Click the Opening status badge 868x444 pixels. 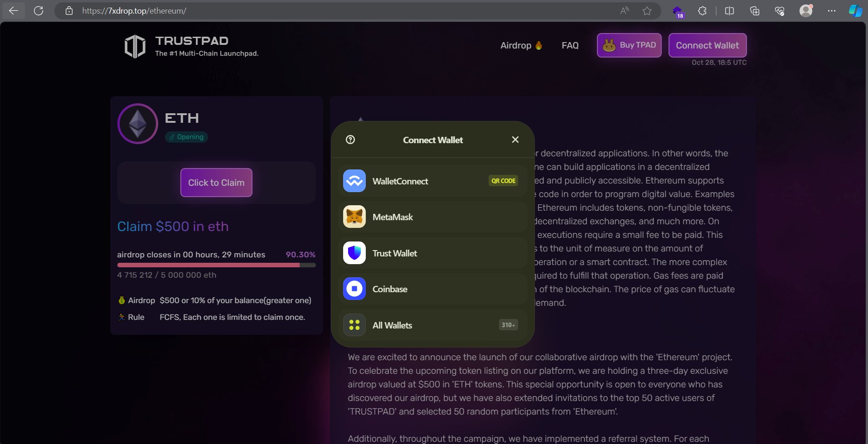tap(186, 137)
